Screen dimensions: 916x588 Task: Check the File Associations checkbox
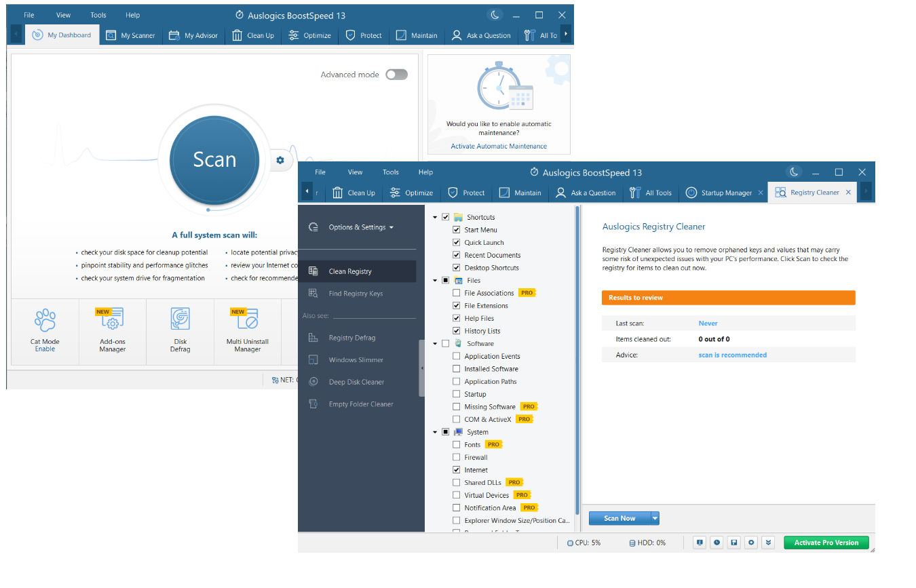point(457,293)
